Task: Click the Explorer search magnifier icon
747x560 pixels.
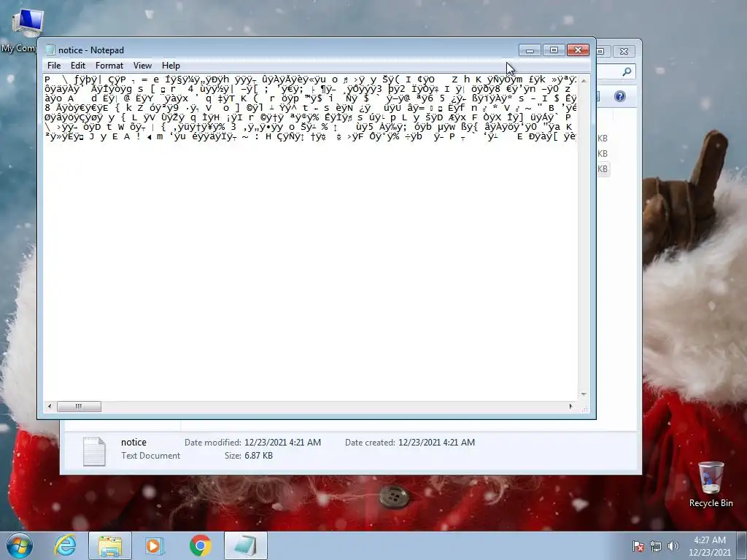Action: (x=627, y=71)
